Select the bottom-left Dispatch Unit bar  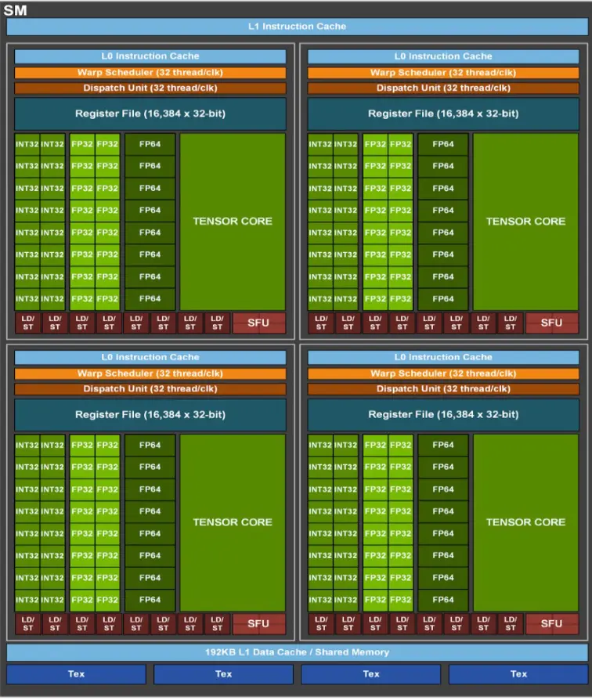coord(150,389)
